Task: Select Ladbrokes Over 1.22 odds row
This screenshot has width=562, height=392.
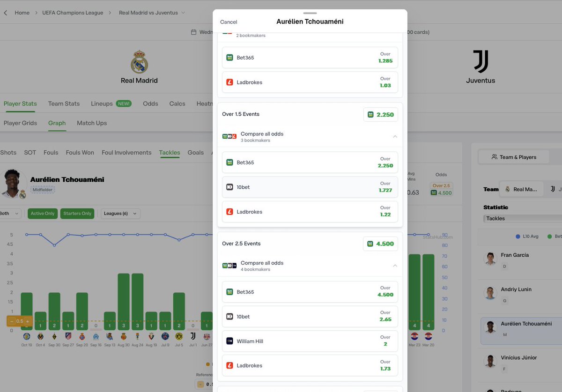Action: tap(310, 212)
